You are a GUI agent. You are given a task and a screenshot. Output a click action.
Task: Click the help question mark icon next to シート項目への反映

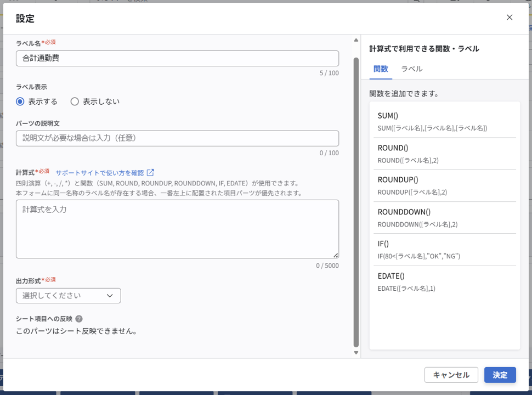coord(79,319)
